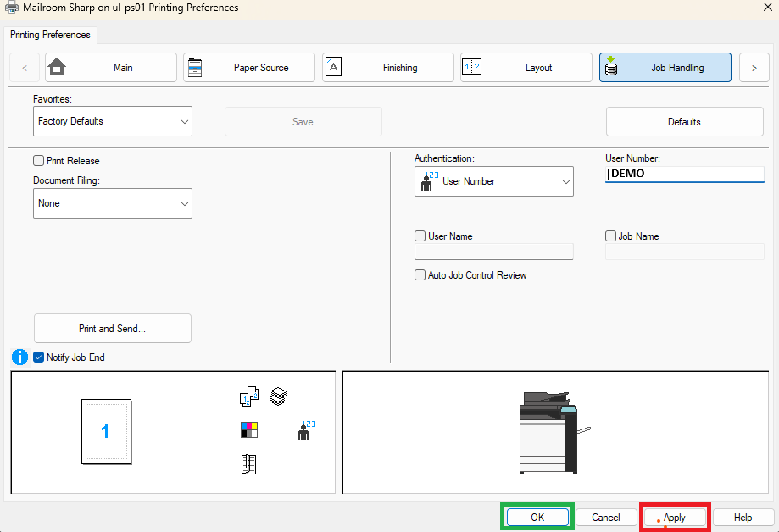Open the Document Filing dropdown
The width and height of the screenshot is (779, 532).
113,203
